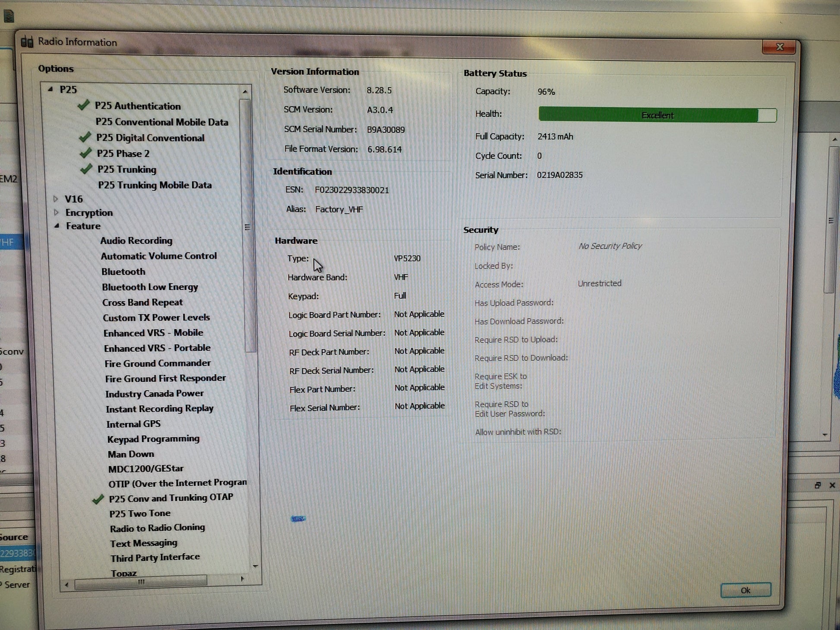840x630 pixels.
Task: Select P25 Conventional Mobile Data option
Action: [162, 122]
